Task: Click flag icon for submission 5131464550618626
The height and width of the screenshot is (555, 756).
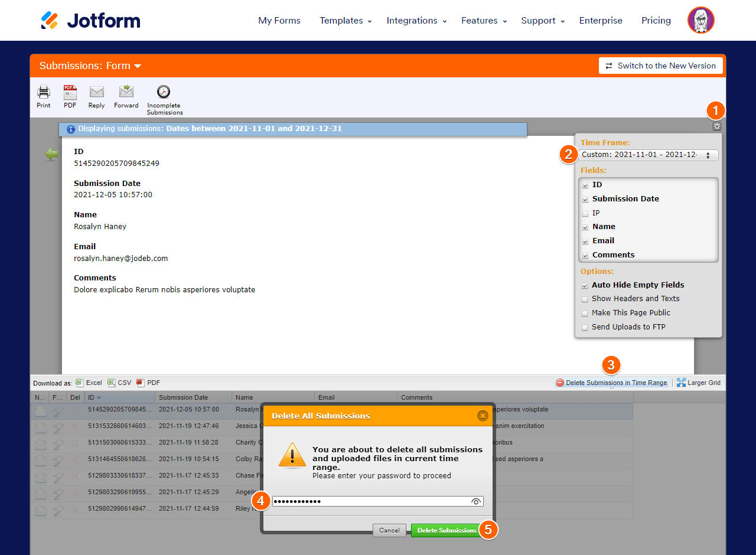Action: coord(58,460)
